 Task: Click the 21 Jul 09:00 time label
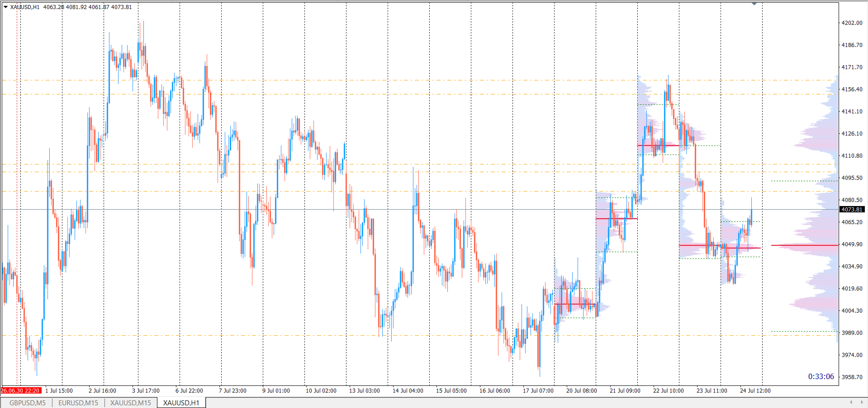(625, 391)
